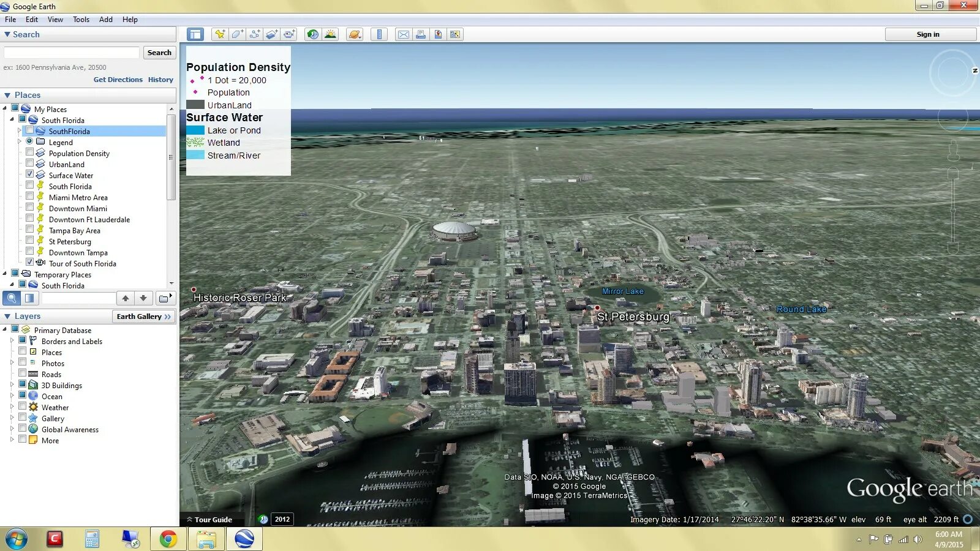
Task: Click the add folder icon in Places
Action: coord(165,298)
